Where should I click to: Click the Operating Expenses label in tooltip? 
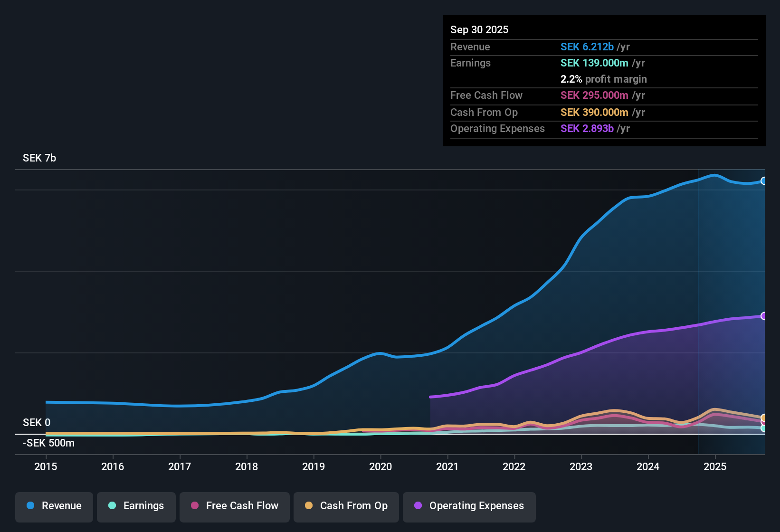[497, 128]
